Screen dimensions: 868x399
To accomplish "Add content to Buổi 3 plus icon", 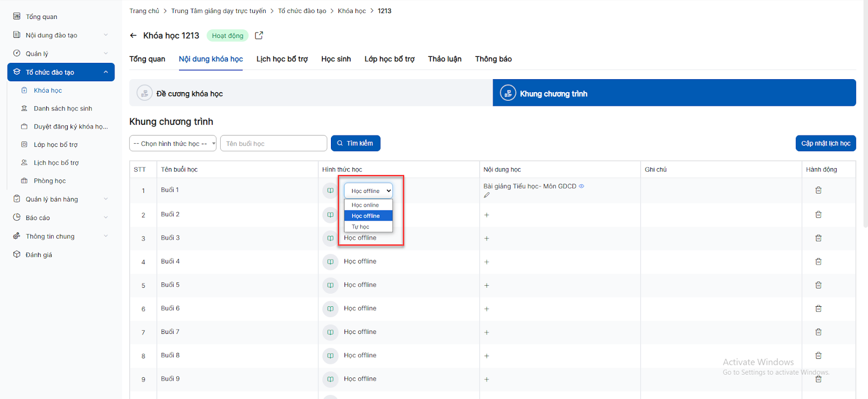I will coord(487,239).
